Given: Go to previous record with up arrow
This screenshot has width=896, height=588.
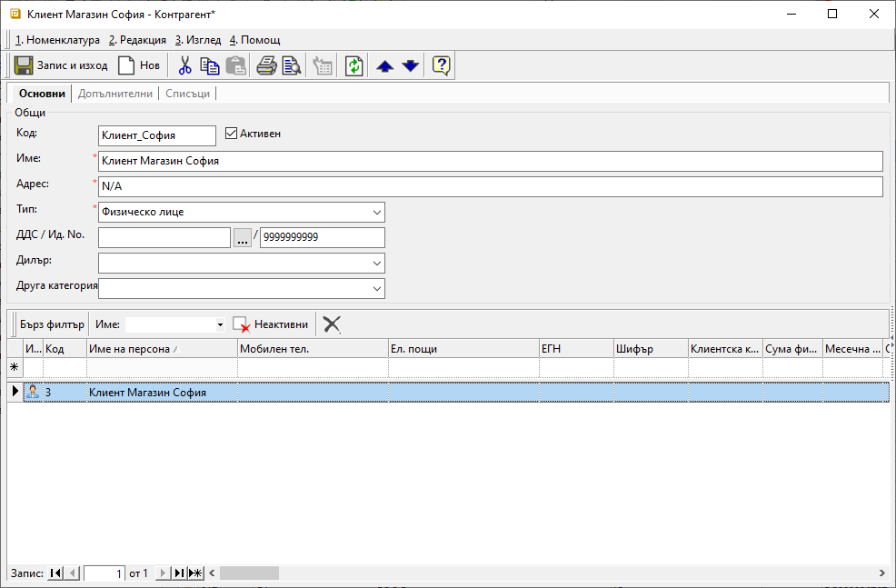Looking at the screenshot, I should tap(385, 65).
